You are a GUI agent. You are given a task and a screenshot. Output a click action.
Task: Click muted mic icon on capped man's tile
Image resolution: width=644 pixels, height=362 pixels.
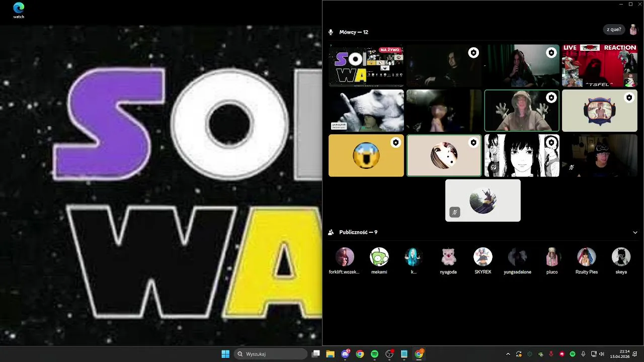[x=571, y=167]
